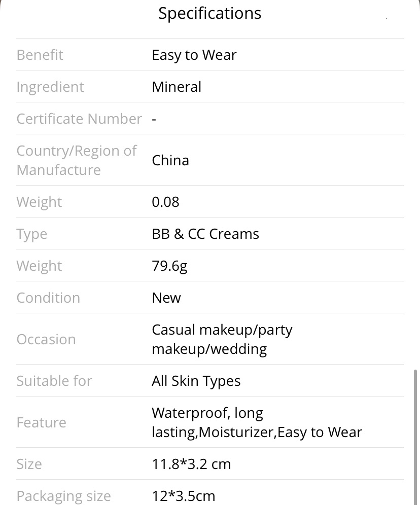Click the Certificate Number label
The width and height of the screenshot is (420, 505).
79,119
